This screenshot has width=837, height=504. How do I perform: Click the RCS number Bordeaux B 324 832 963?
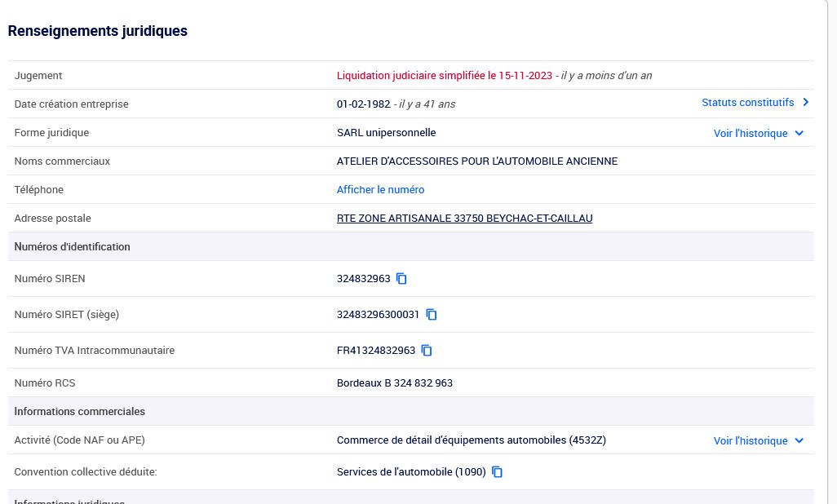coord(394,383)
